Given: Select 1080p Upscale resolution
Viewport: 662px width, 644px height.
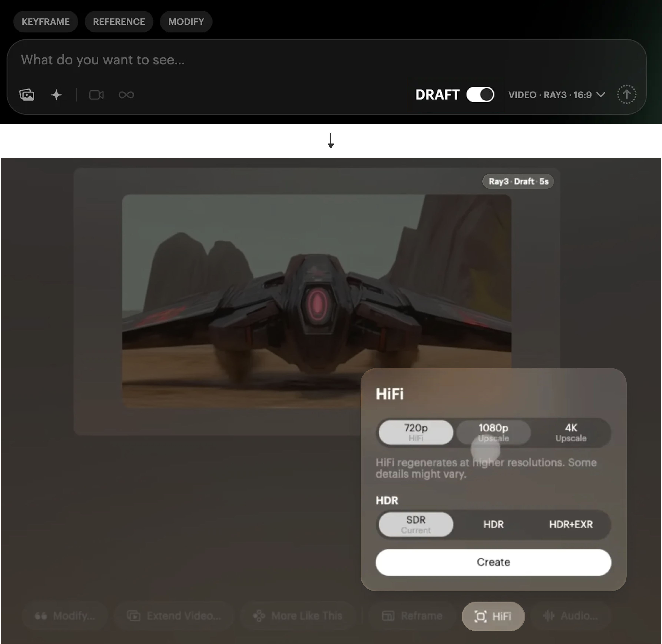Looking at the screenshot, I should (493, 432).
